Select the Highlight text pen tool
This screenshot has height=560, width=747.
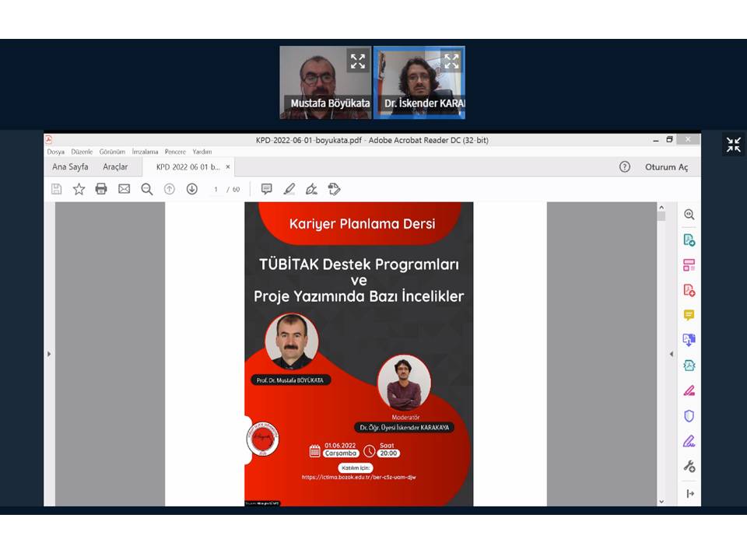[289, 189]
